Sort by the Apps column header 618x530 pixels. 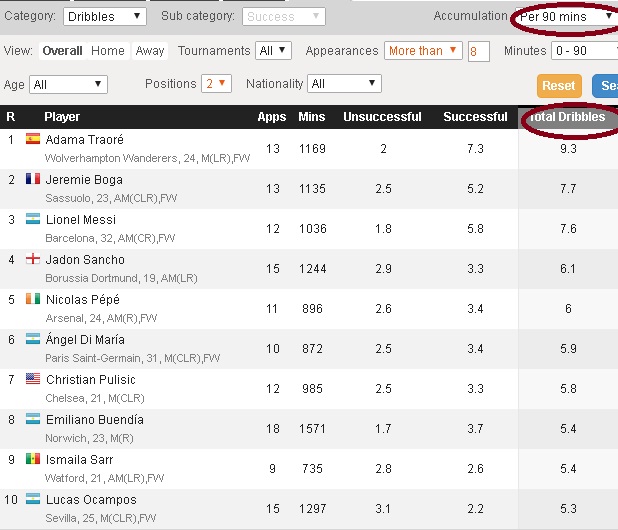click(x=272, y=117)
